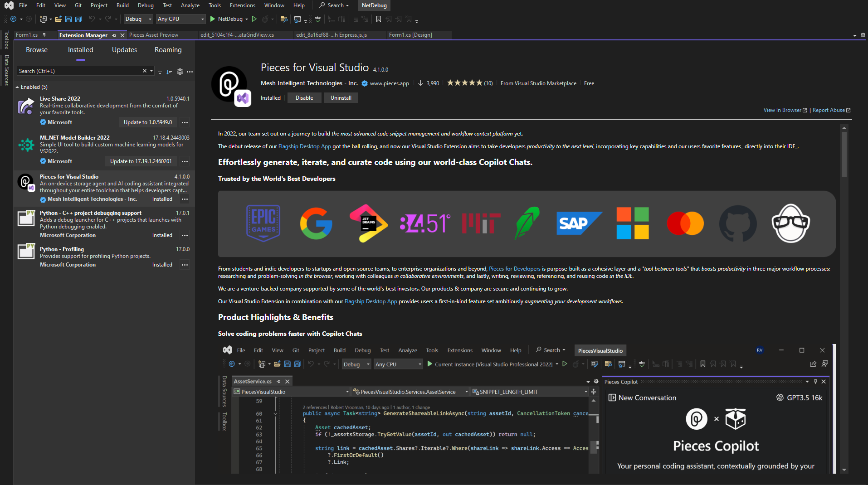Click the Save All icon

point(78,19)
